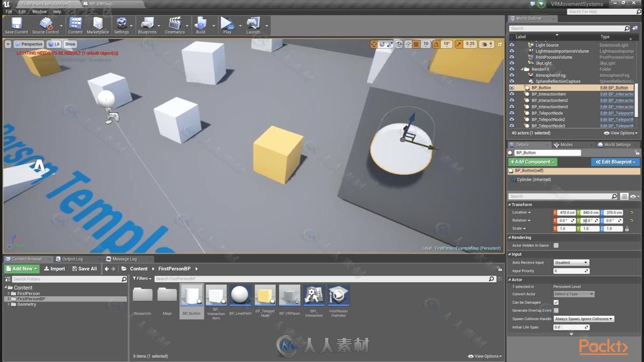Image resolution: width=644 pixels, height=362 pixels.
Task: Click the Add Component button
Action: [x=532, y=162]
